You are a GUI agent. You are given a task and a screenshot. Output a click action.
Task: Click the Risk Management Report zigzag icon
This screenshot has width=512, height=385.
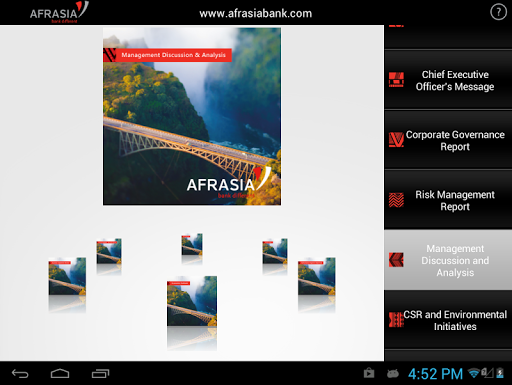(x=396, y=200)
